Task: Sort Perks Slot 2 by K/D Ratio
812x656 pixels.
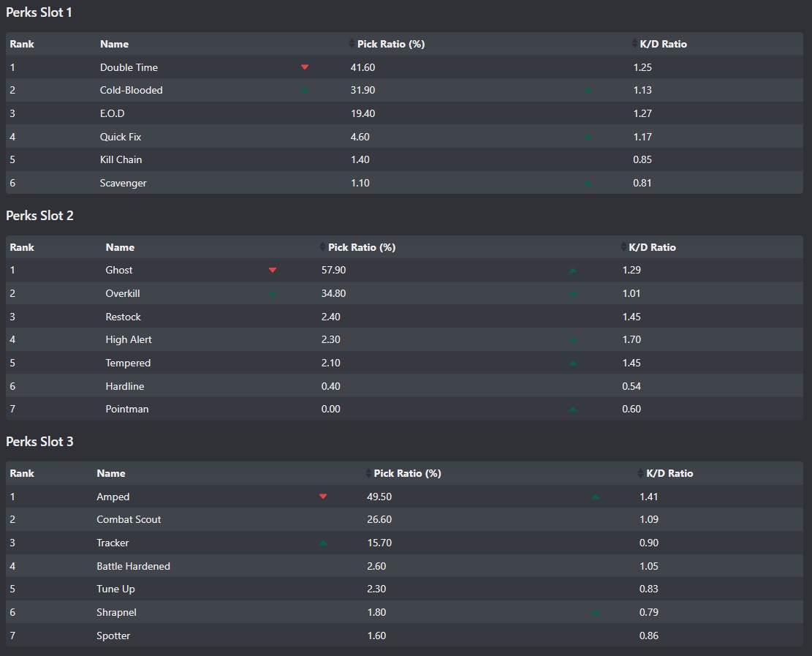Action: [652, 247]
